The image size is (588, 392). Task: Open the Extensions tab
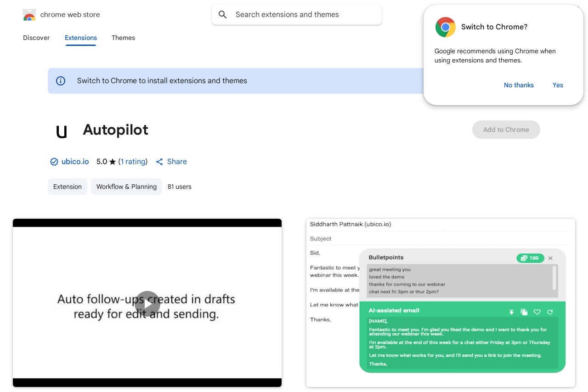[x=81, y=38]
